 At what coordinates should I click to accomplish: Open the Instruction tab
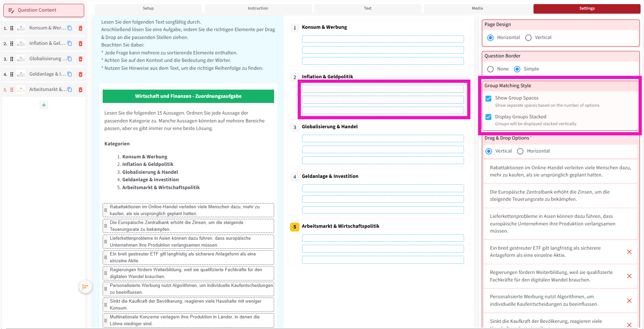(x=258, y=8)
